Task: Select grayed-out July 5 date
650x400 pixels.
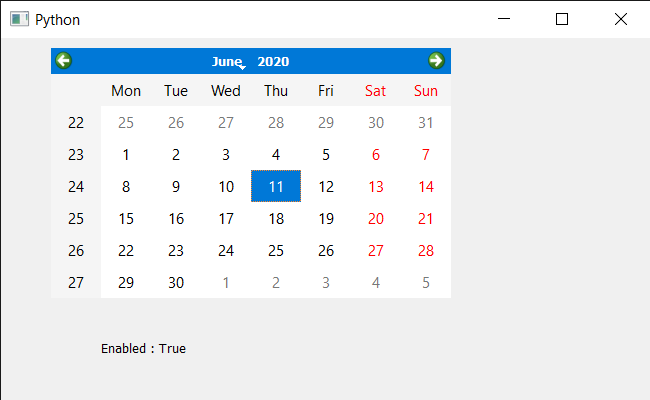Action: (426, 282)
